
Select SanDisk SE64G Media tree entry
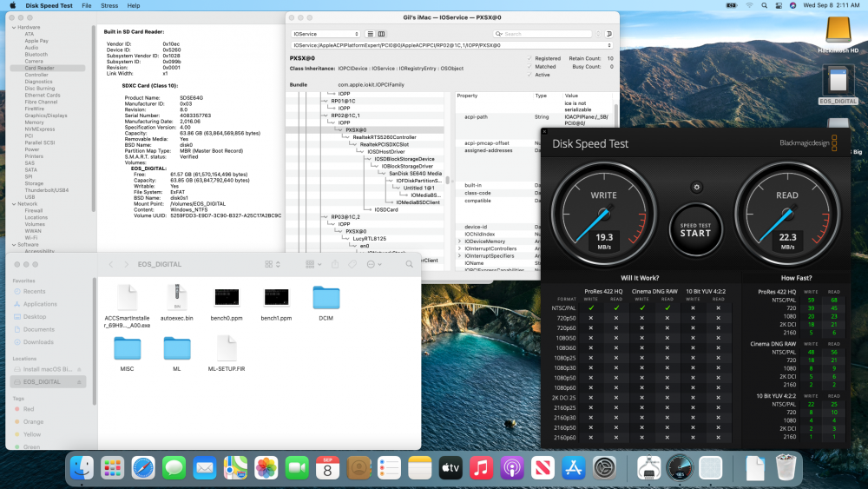click(415, 174)
